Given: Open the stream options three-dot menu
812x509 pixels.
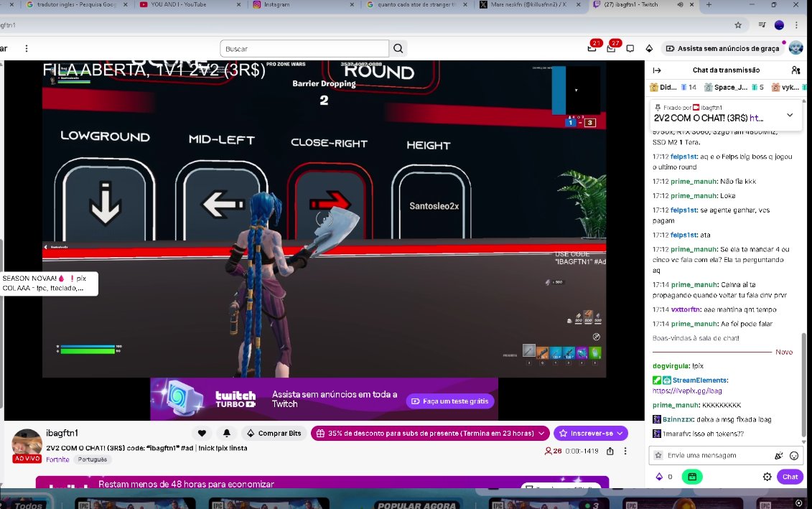Looking at the screenshot, I should coord(625,451).
